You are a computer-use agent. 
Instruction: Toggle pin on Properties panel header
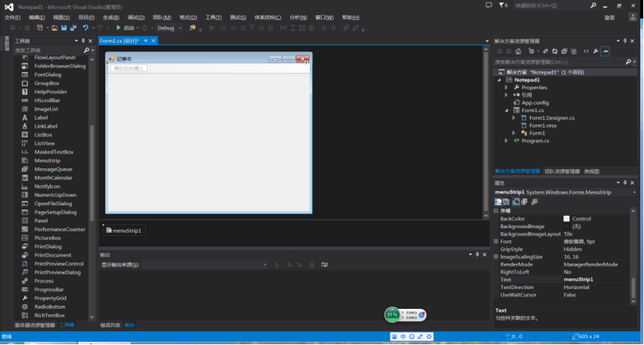click(x=625, y=183)
